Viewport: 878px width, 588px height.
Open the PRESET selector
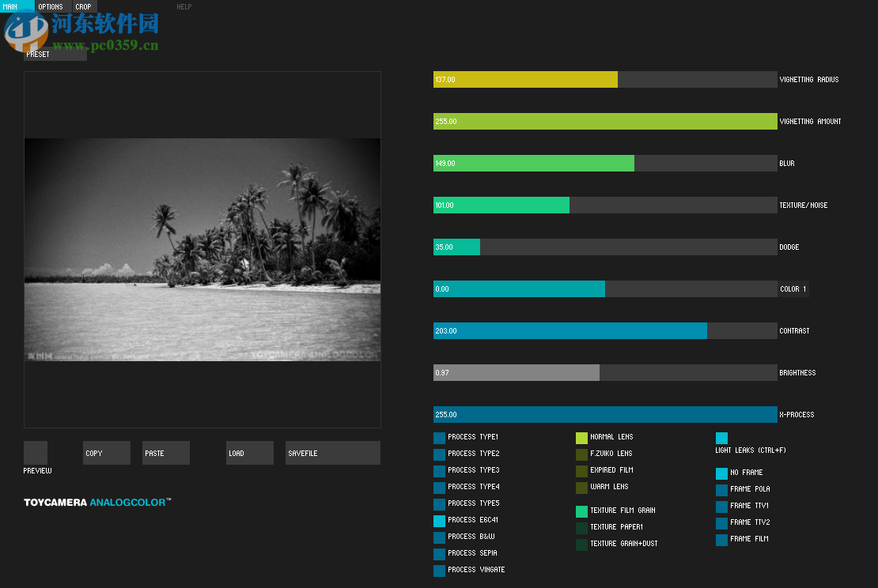click(55, 55)
